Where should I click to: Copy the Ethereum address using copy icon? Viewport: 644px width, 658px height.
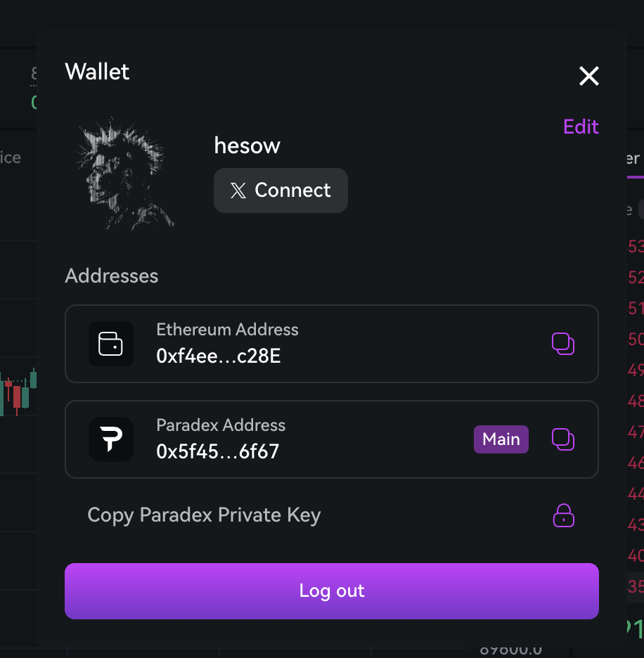[562, 344]
